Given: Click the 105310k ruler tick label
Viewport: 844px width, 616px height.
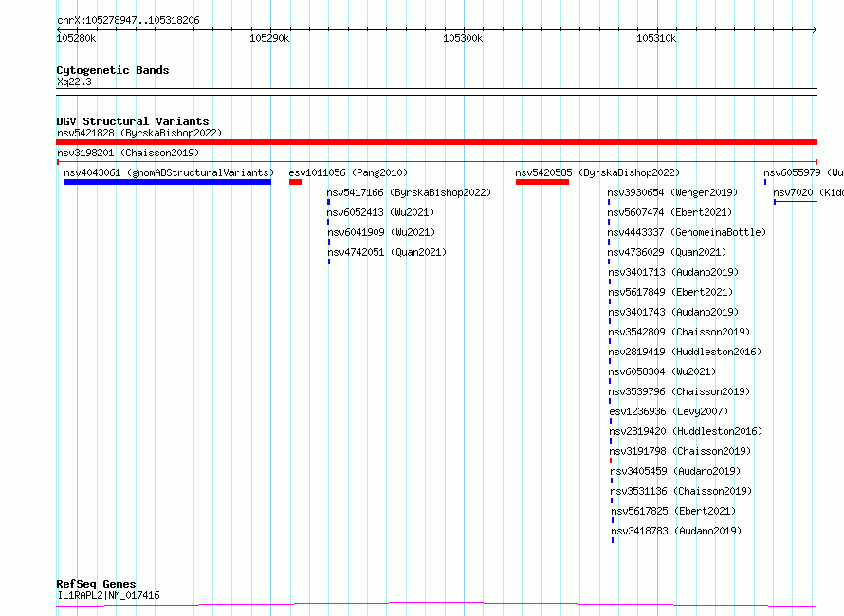Looking at the screenshot, I should pyautogui.click(x=656, y=38).
